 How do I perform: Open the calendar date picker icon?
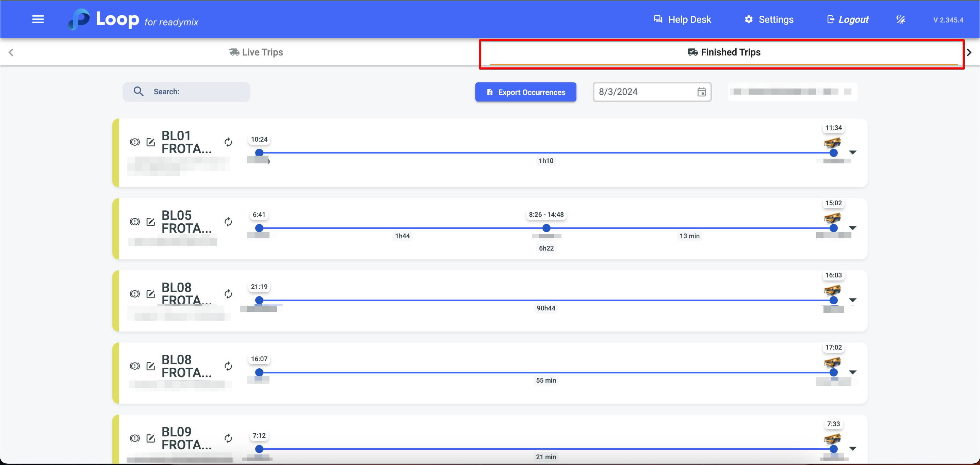click(x=701, y=92)
